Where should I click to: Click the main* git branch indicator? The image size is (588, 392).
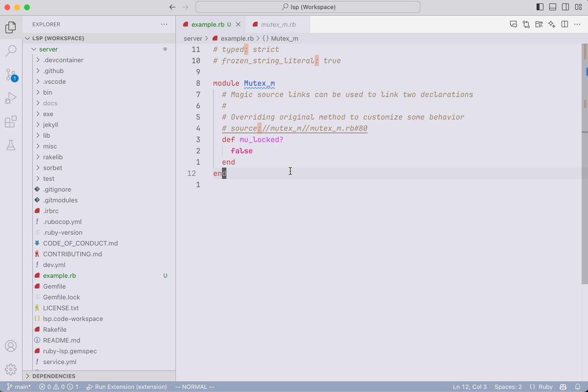click(x=19, y=387)
